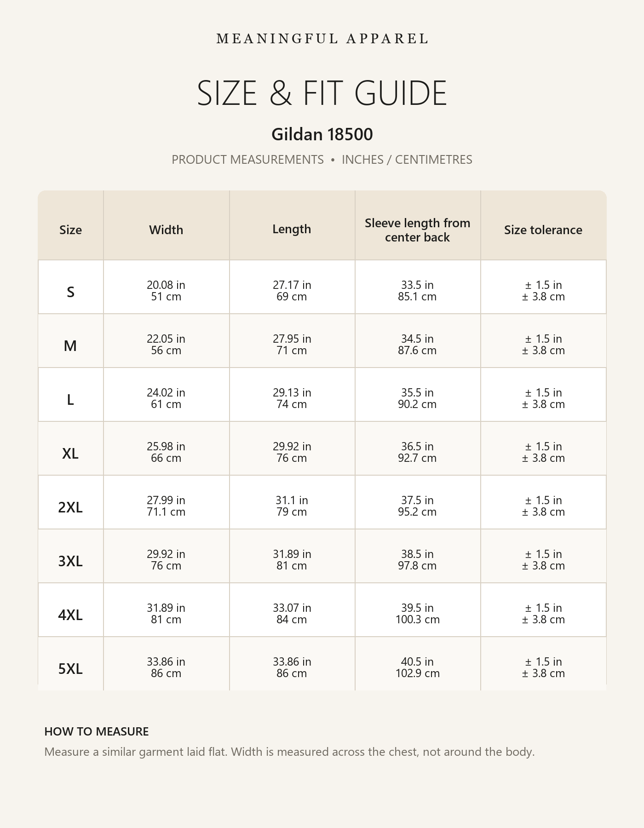Select the S size row label

[x=70, y=292]
